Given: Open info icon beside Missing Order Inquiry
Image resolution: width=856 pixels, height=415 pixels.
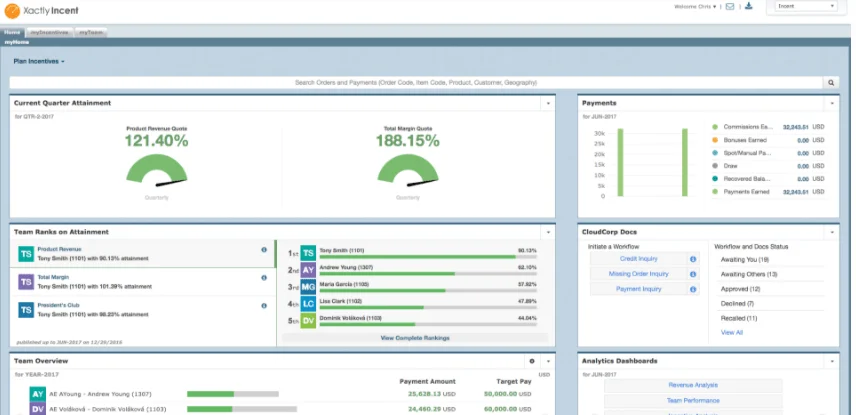Looking at the screenshot, I should tap(692, 273).
